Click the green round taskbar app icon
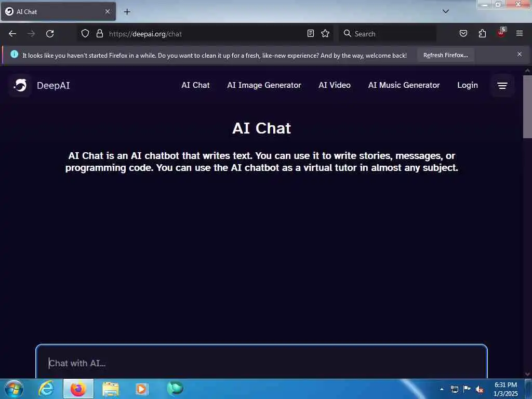The image size is (532, 399). click(x=175, y=388)
